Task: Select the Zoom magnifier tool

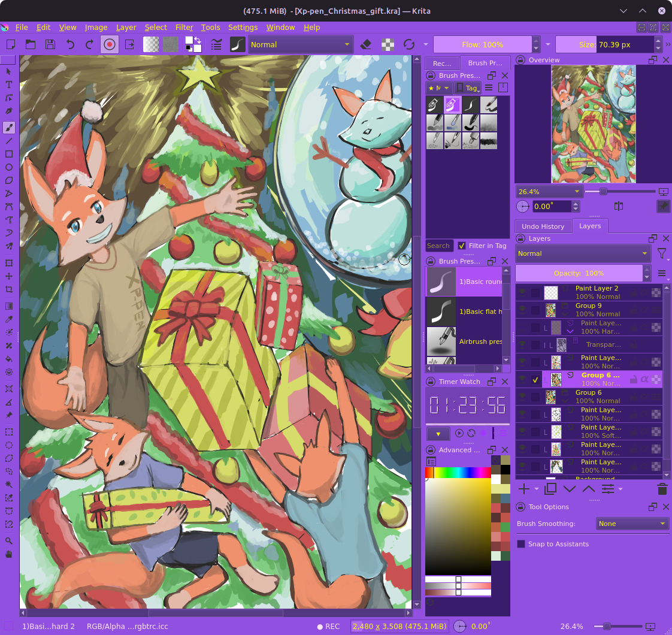Action: pos(8,541)
